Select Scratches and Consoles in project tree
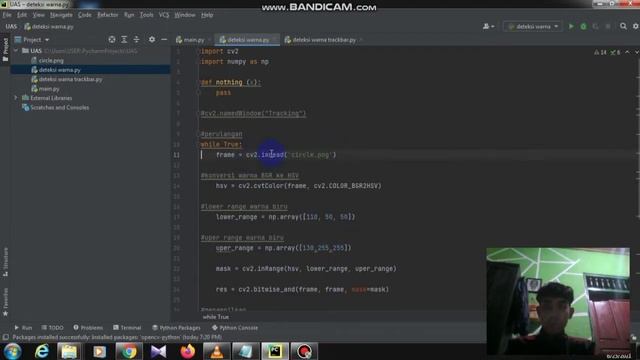 [x=60, y=107]
